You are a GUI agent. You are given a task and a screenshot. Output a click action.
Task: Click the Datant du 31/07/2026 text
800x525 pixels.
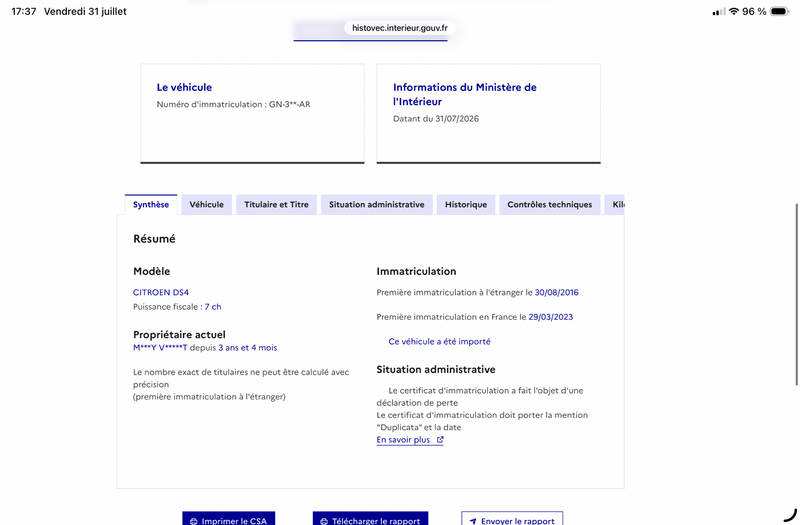(x=436, y=118)
